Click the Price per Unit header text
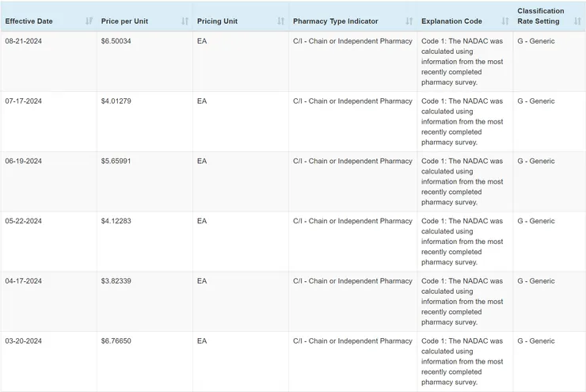586x392 pixels. pos(124,21)
